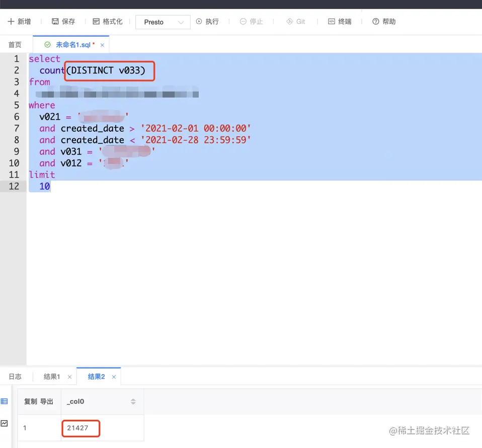Select the table view icon beside results
This screenshot has height=448, width=482.
[x=5, y=401]
